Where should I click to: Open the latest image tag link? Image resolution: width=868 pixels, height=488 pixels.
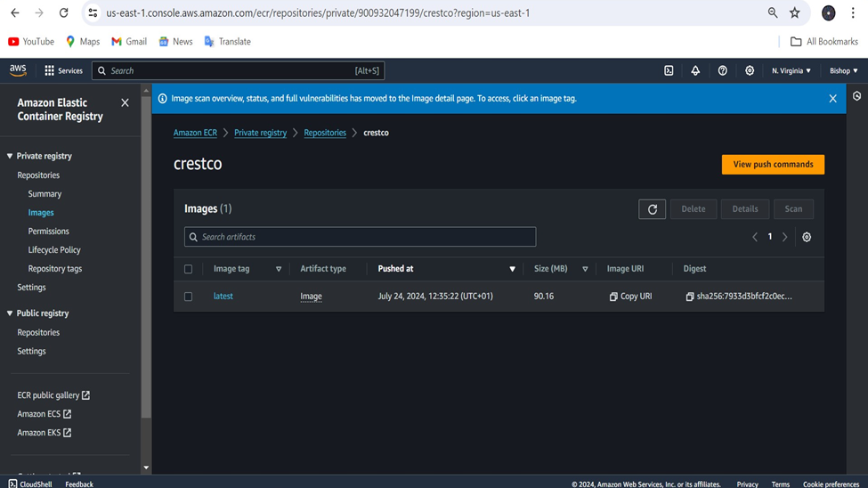(x=223, y=297)
